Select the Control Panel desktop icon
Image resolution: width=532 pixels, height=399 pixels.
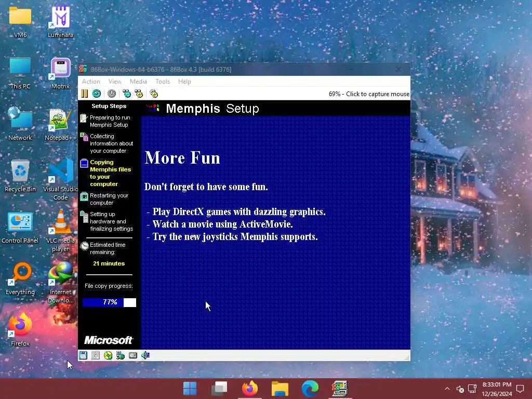(20, 228)
